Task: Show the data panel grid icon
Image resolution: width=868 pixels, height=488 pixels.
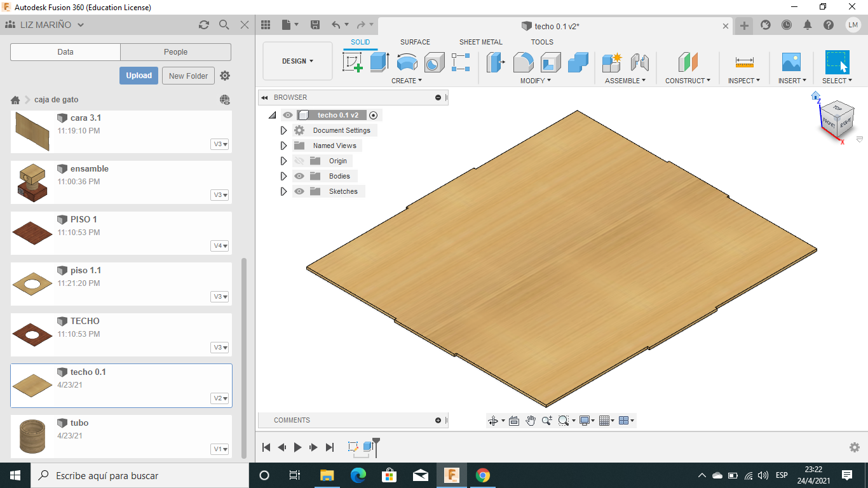Action: tap(266, 25)
